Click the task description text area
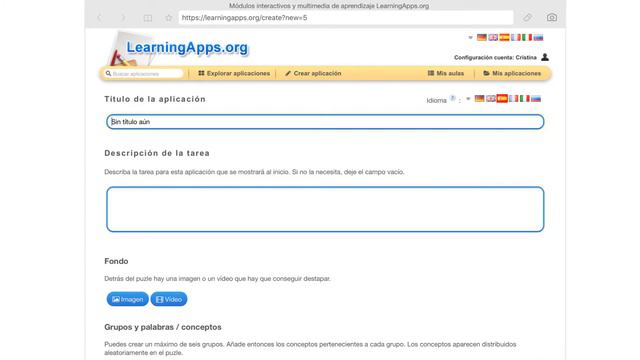This screenshot has height=360, width=640. click(x=325, y=209)
